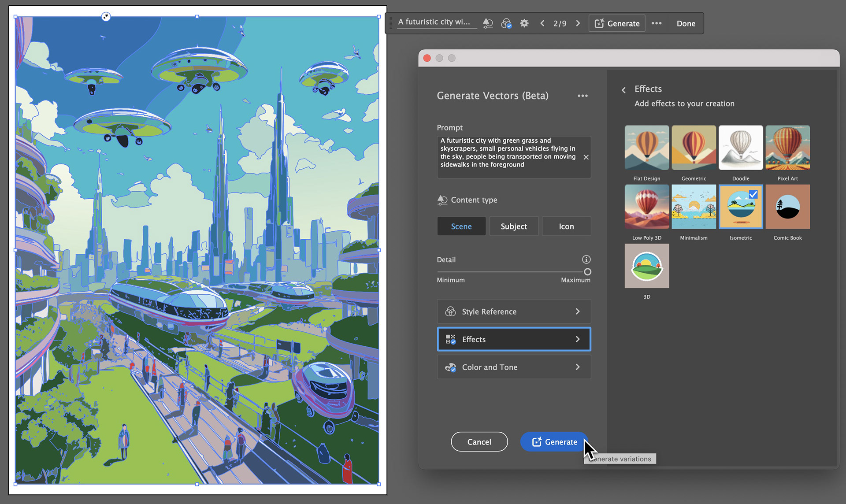Viewport: 846px width, 504px height.
Task: Choose the Minimalism effect
Action: click(694, 207)
